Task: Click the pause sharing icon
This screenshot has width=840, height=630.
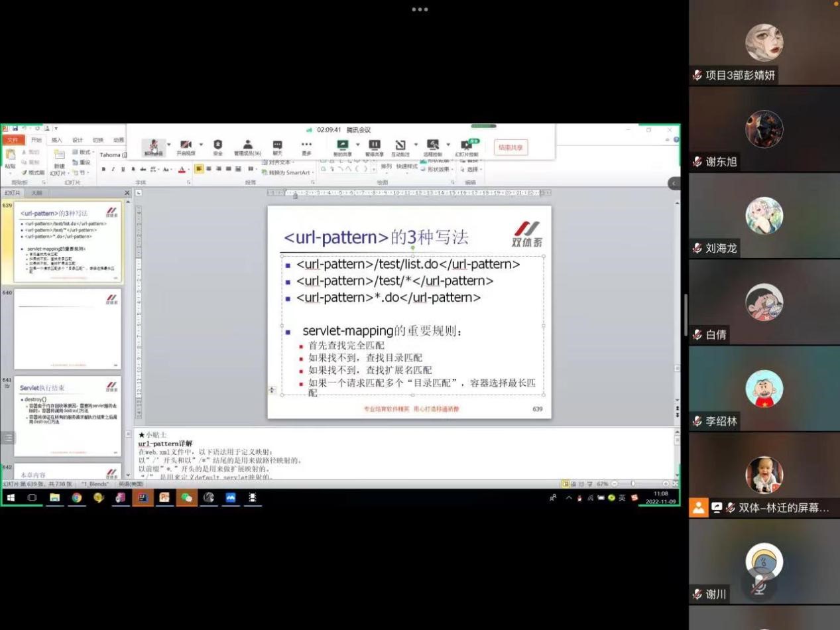Action: click(374, 146)
